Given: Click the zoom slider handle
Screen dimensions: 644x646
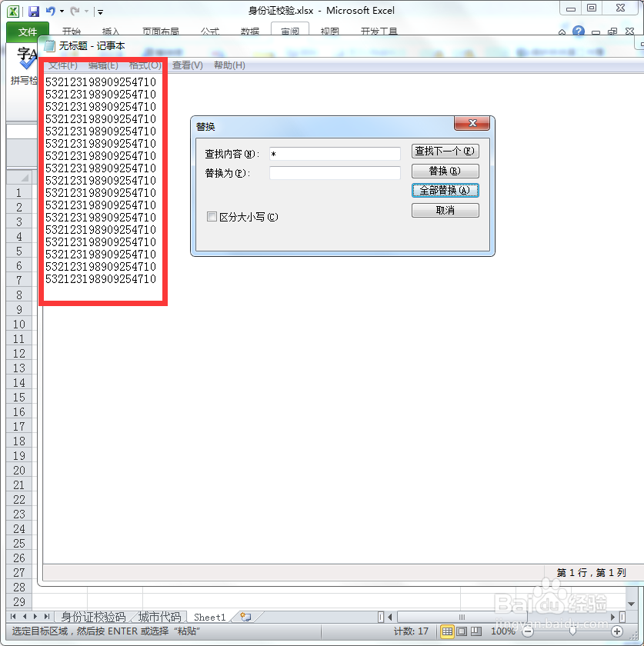Looking at the screenshot, I should pos(572,631).
